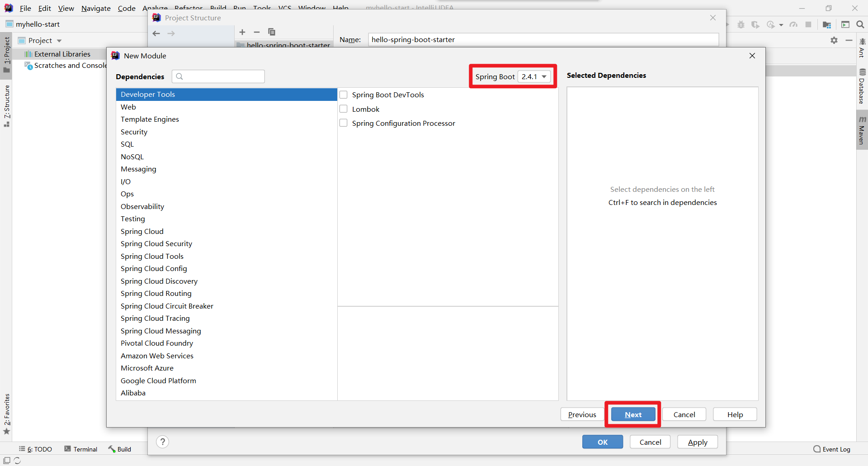This screenshot has width=868, height=466.
Task: Select Amazon Web Services category
Action: pyautogui.click(x=226, y=356)
